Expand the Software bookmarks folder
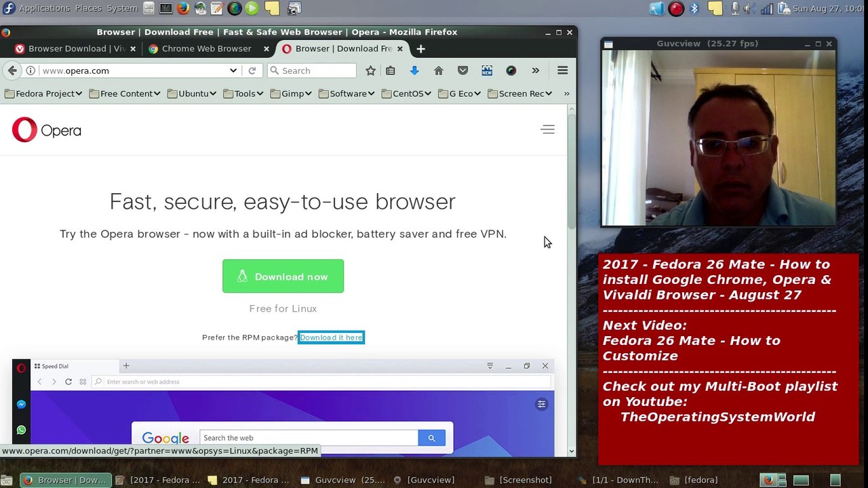This screenshot has width=868, height=488. [x=347, y=94]
